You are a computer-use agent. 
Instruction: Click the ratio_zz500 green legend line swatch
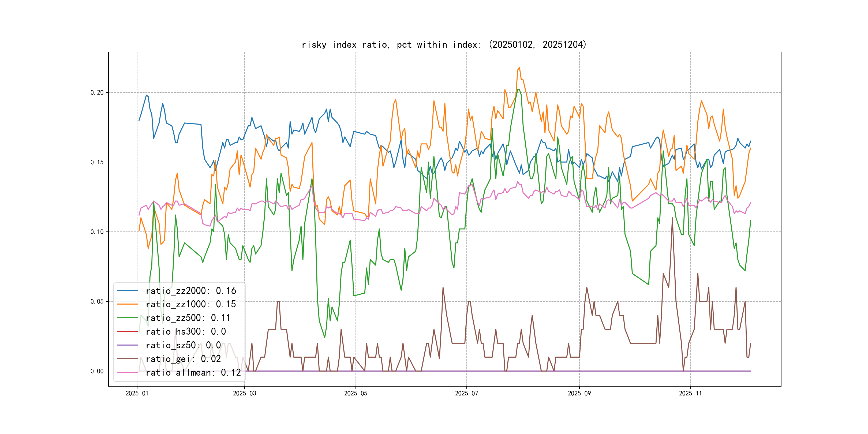pyautogui.click(x=127, y=318)
